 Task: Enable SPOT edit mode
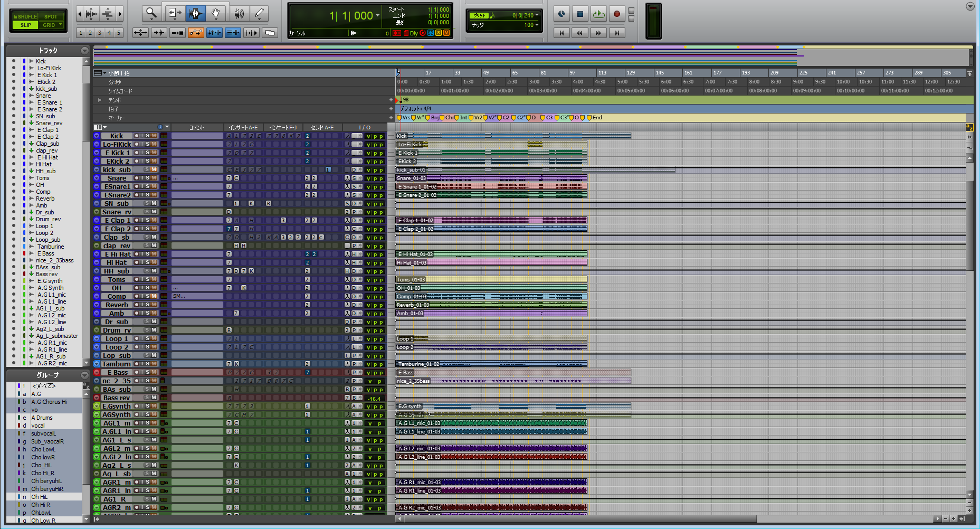point(51,16)
